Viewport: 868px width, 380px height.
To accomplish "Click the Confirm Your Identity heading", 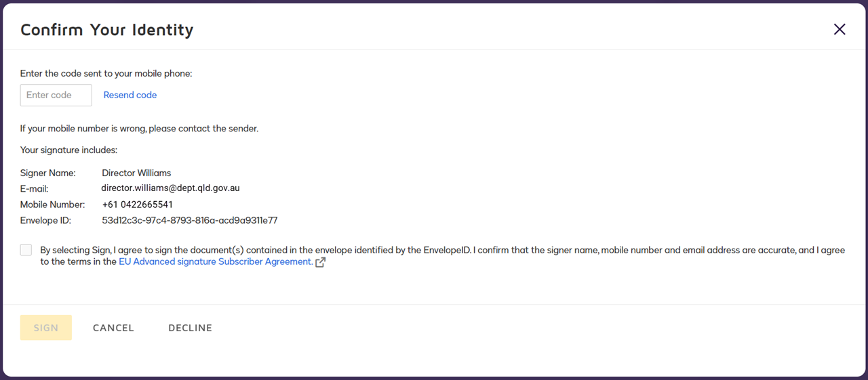I will click(x=106, y=30).
